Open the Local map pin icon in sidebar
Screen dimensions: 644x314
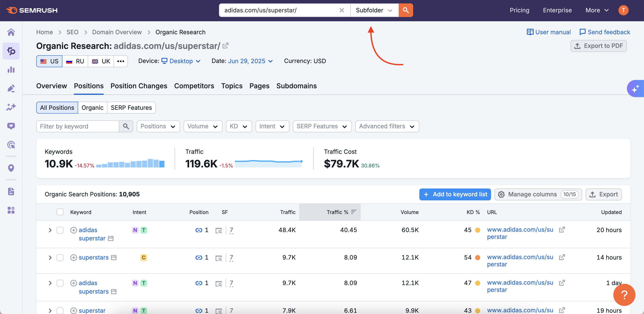[11, 168]
